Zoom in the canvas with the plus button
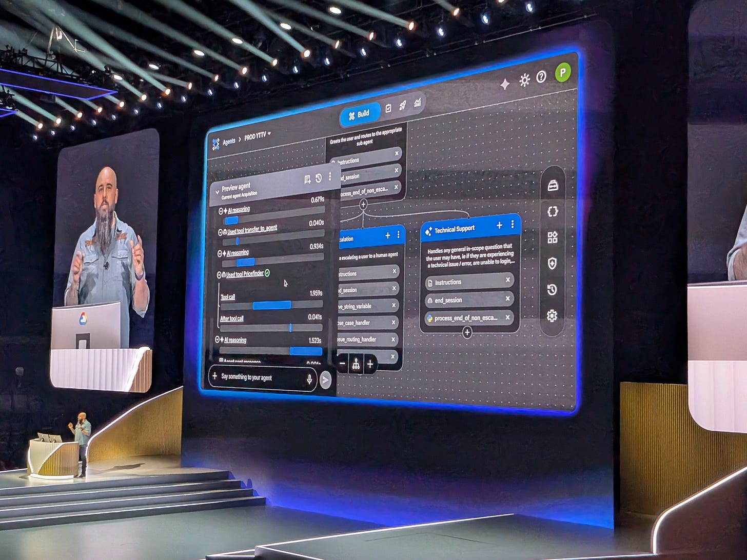 (370, 365)
